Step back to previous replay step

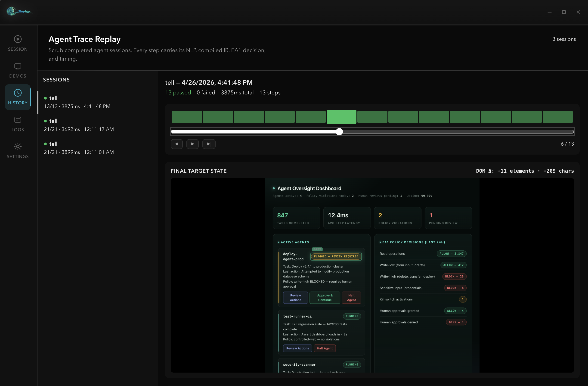[177, 144]
